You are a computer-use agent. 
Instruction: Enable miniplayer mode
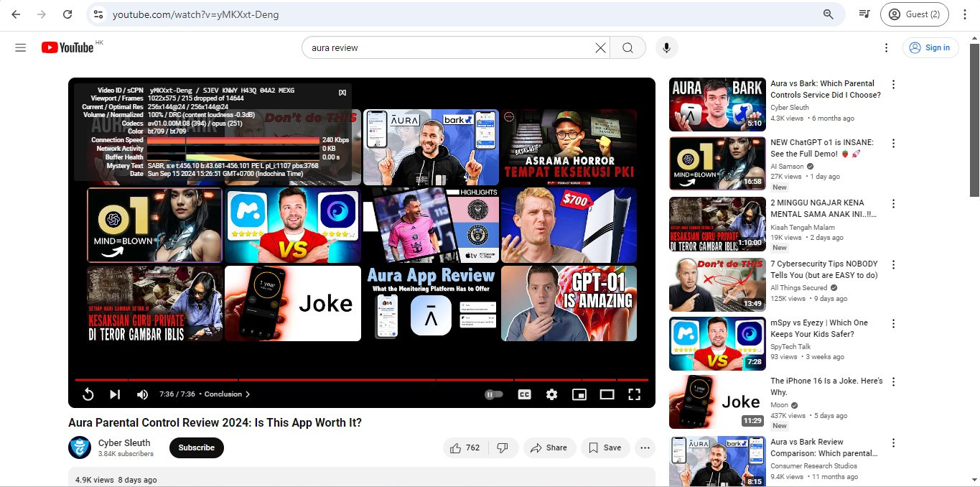point(579,394)
